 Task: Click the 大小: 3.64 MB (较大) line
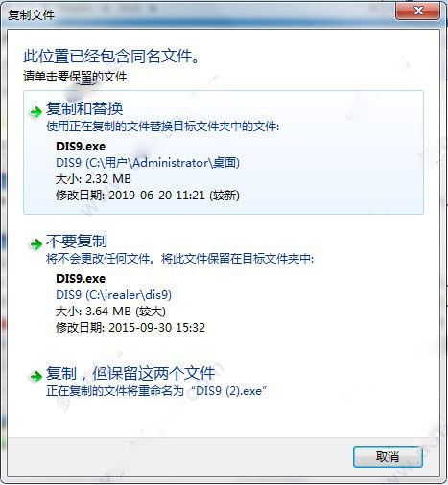point(110,312)
